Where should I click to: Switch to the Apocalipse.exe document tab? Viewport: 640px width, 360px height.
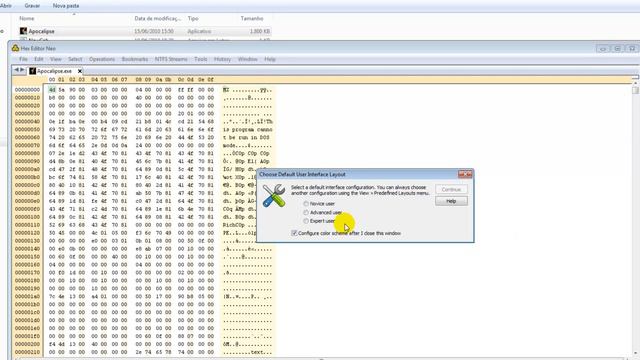[54, 71]
